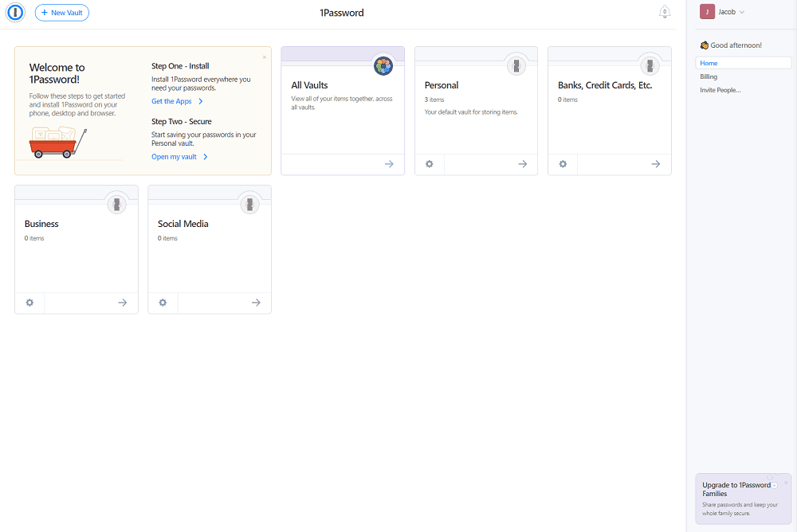Dismiss the Welcome to 1Password card
Screen dimensions: 797x532
click(x=265, y=57)
